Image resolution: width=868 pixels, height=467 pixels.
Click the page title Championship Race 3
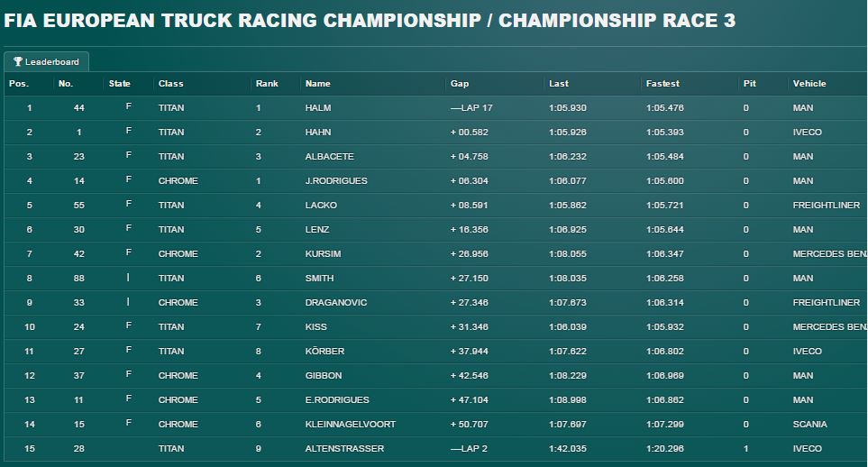617,21
